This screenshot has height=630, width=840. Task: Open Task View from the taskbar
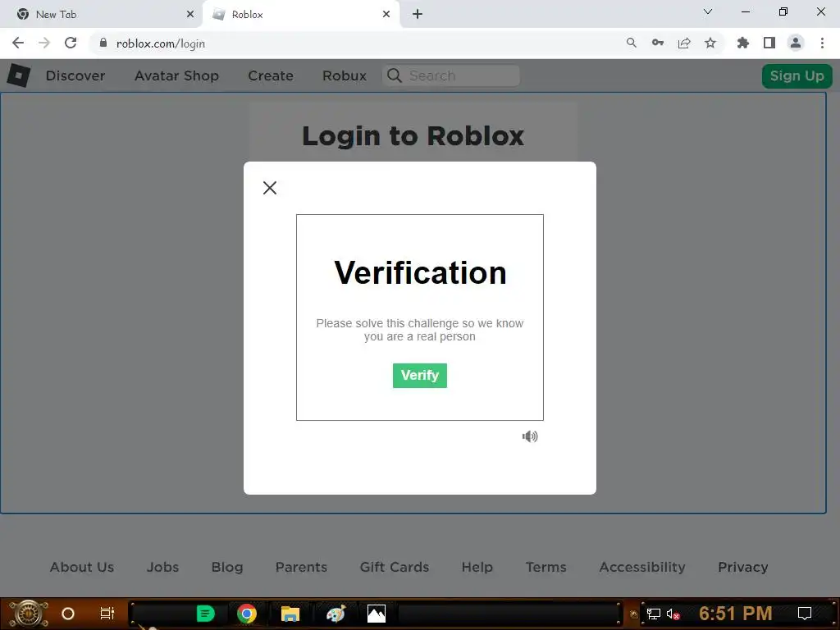point(107,614)
